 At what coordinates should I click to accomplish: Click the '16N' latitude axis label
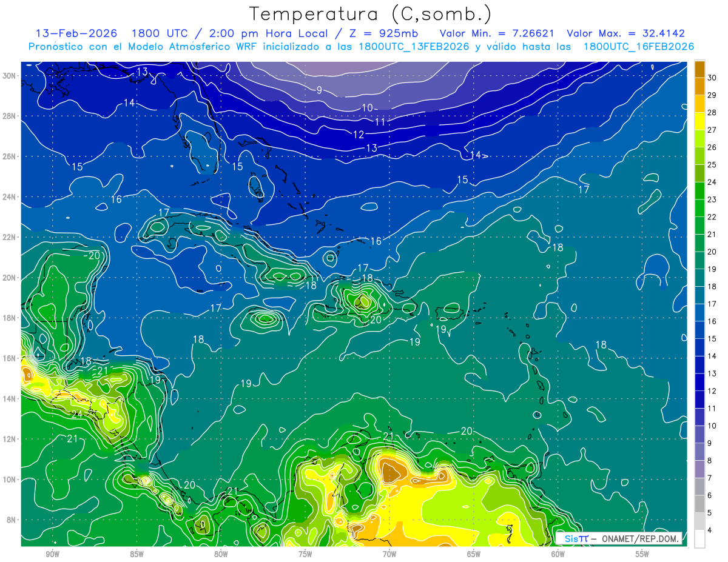(10, 358)
